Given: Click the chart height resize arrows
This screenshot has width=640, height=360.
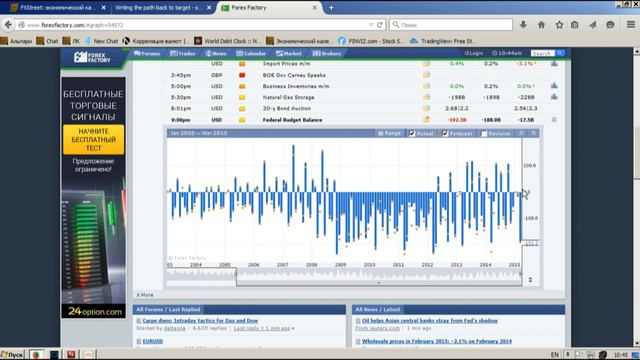Looking at the screenshot, I should pos(530,280).
